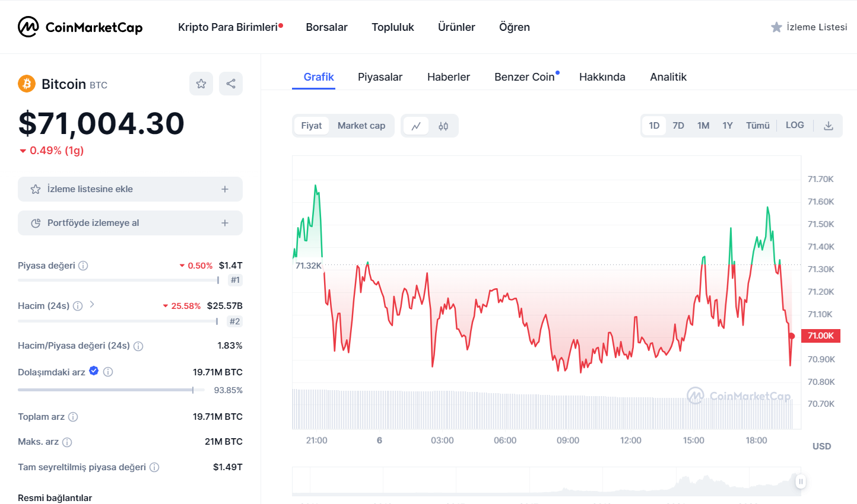857x504 pixels.
Task: Open info icon beside Piyasa değeri
Action: tap(83, 266)
